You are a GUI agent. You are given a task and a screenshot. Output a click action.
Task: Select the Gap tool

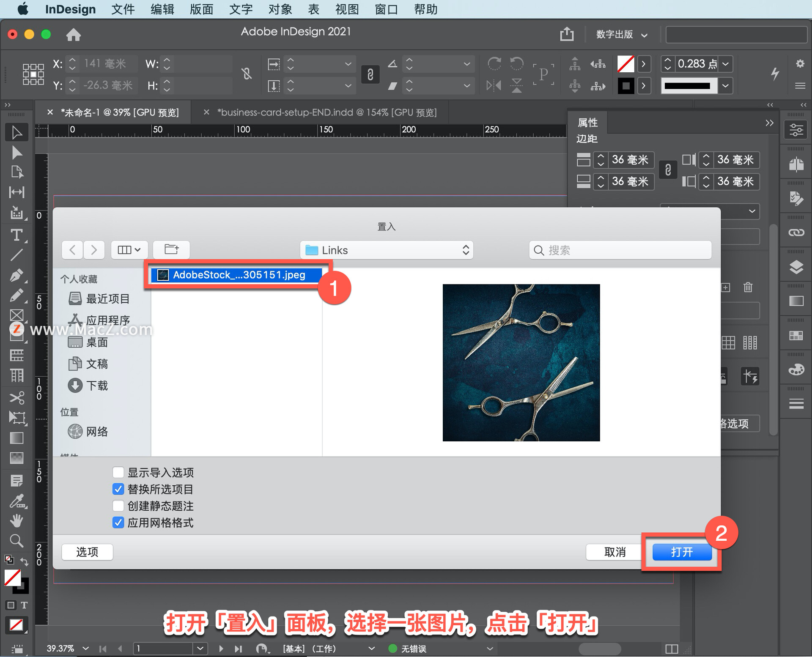click(17, 192)
